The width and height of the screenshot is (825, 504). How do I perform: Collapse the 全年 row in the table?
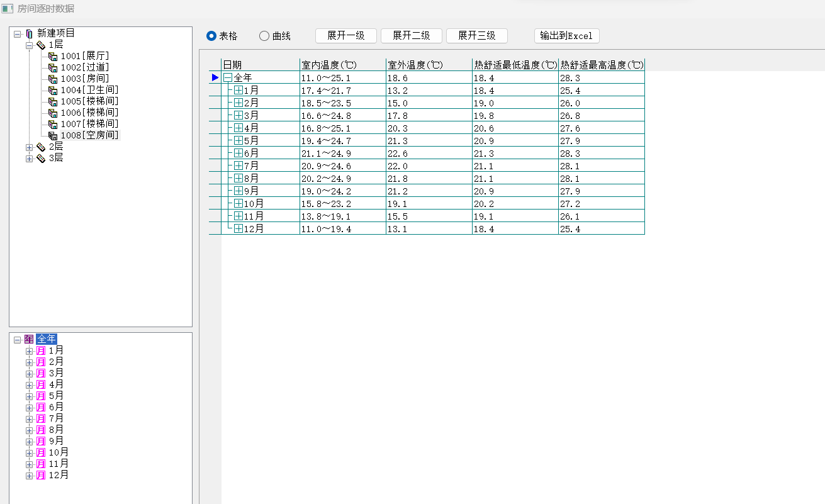[228, 77]
